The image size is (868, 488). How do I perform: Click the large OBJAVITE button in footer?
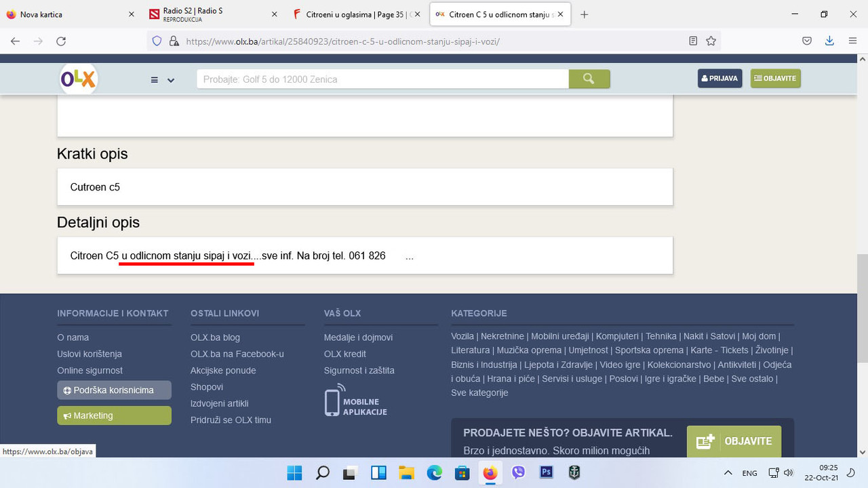pyautogui.click(x=734, y=441)
